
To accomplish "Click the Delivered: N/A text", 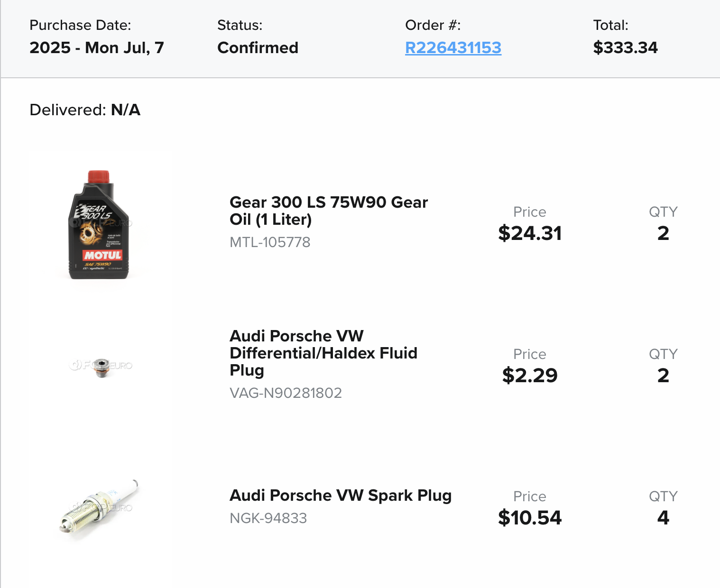I will [85, 110].
